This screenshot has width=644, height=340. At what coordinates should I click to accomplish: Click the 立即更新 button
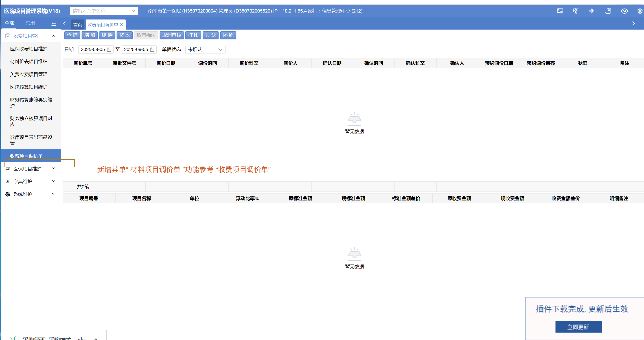[x=578, y=327]
